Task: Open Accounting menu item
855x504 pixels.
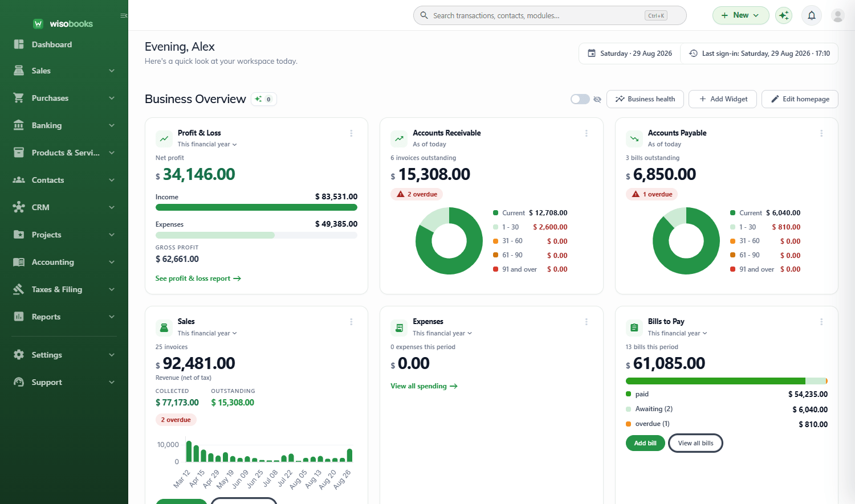Action: coord(64,262)
